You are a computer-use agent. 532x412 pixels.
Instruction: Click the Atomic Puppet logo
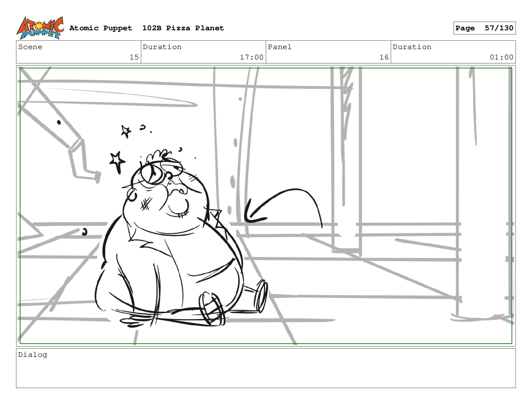click(40, 28)
